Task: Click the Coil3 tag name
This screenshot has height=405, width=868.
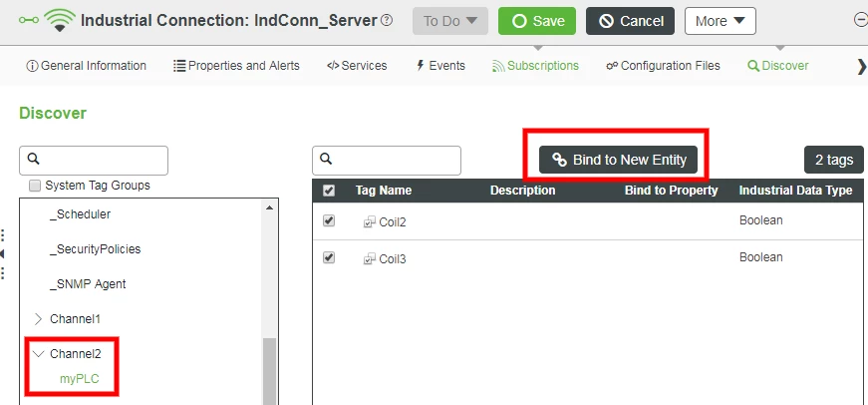Action: (x=393, y=258)
